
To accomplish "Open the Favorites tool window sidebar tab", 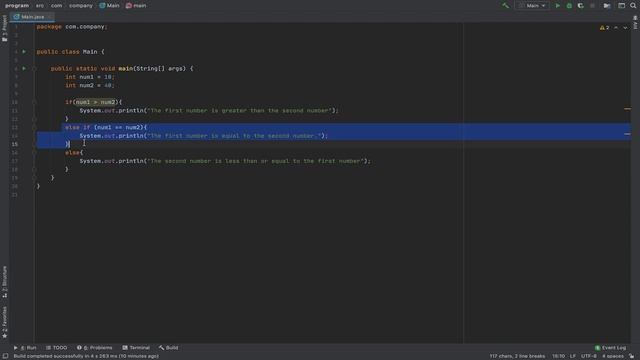I will [x=4, y=322].
